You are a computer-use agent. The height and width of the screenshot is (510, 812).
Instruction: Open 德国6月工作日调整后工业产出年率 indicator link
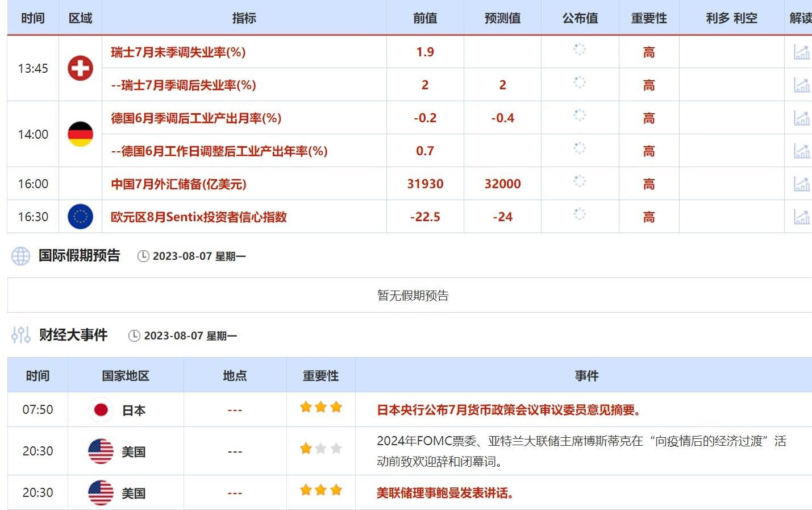[x=219, y=151]
